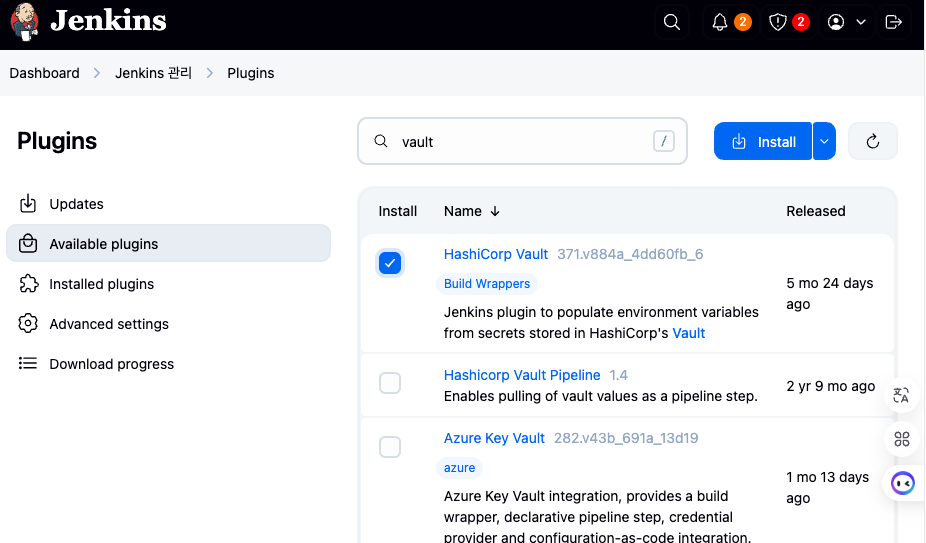Image resolution: width=926 pixels, height=543 pixels.
Task: Open the Install button dropdown arrow
Action: click(824, 141)
